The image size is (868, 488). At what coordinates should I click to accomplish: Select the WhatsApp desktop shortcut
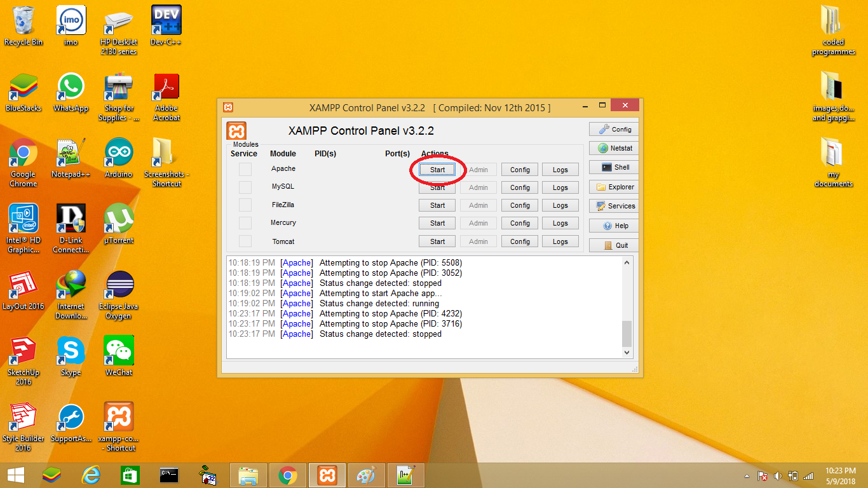coord(71,91)
